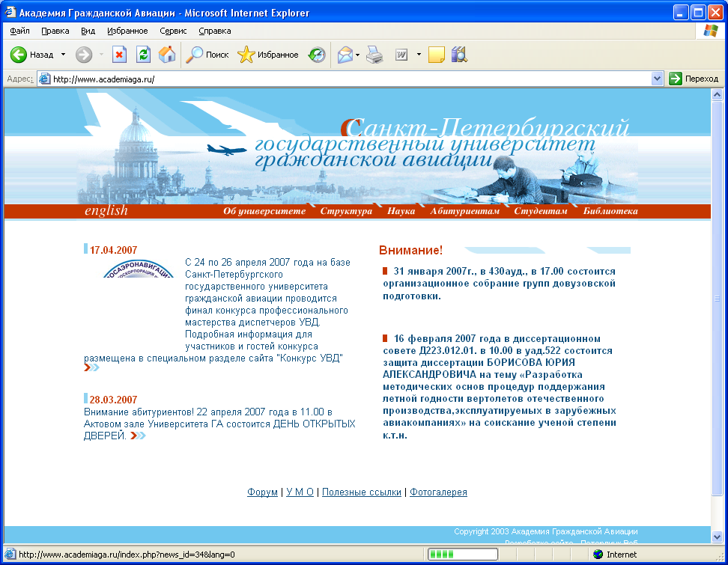Click the status bar URL text

pyautogui.click(x=127, y=555)
